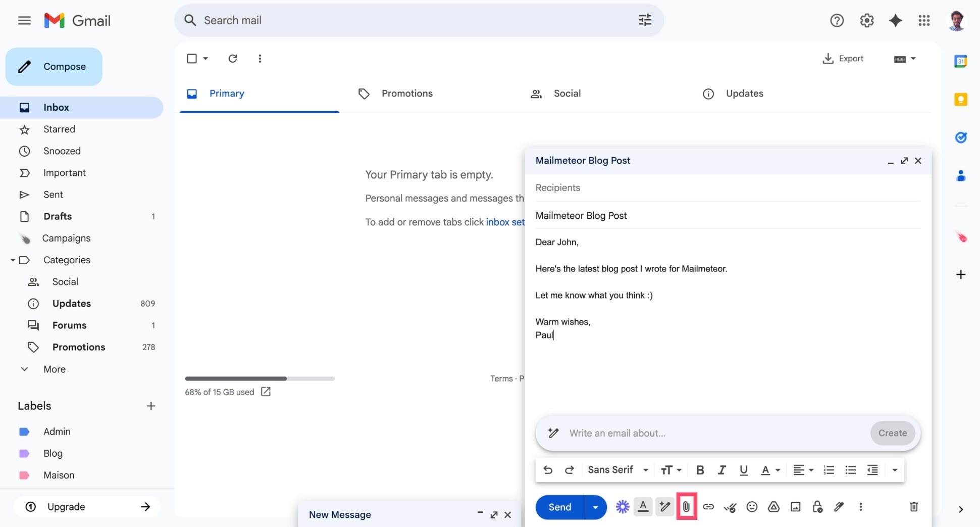Viewport: 980px width, 527px height.
Task: Discard the draft with the trash icon
Action: pyautogui.click(x=913, y=507)
